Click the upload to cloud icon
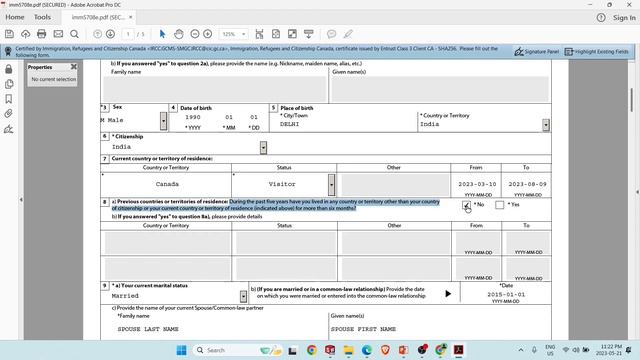 click(x=25, y=34)
